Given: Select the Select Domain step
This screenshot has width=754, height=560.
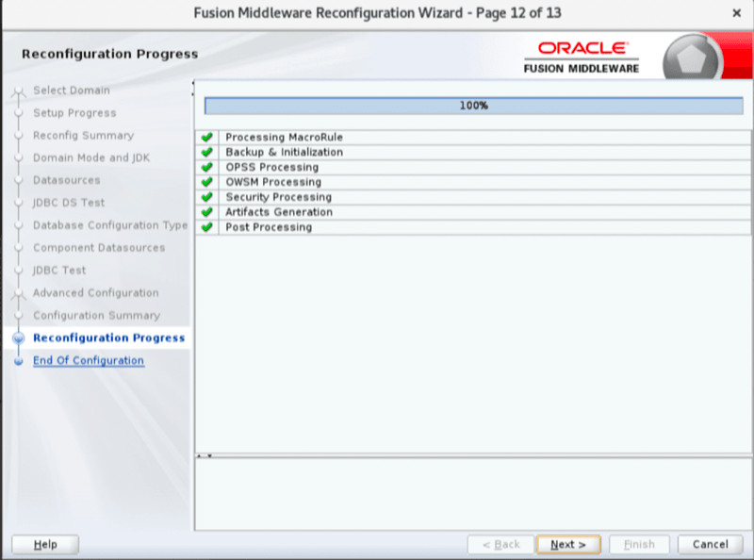Looking at the screenshot, I should click(72, 91).
